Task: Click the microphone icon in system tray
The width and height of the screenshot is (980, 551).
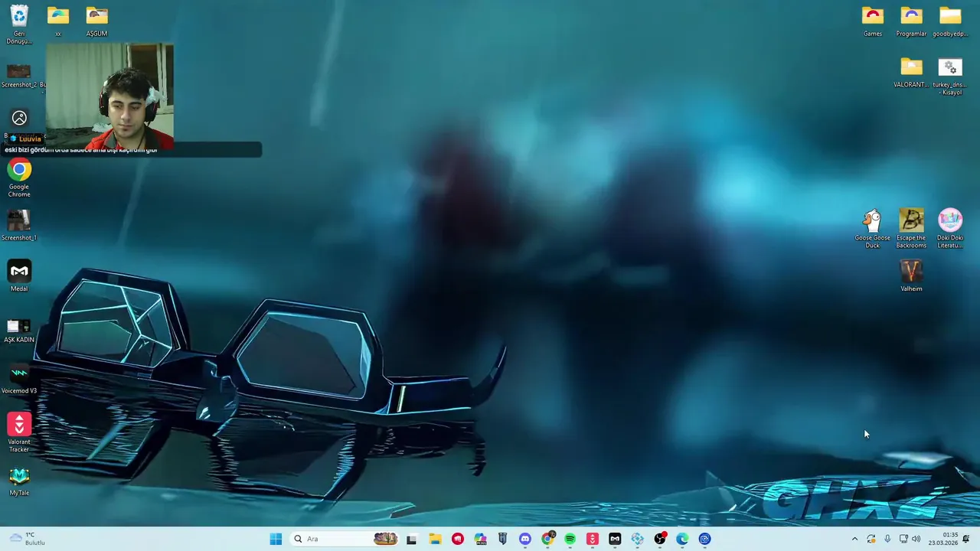Action: 887,539
